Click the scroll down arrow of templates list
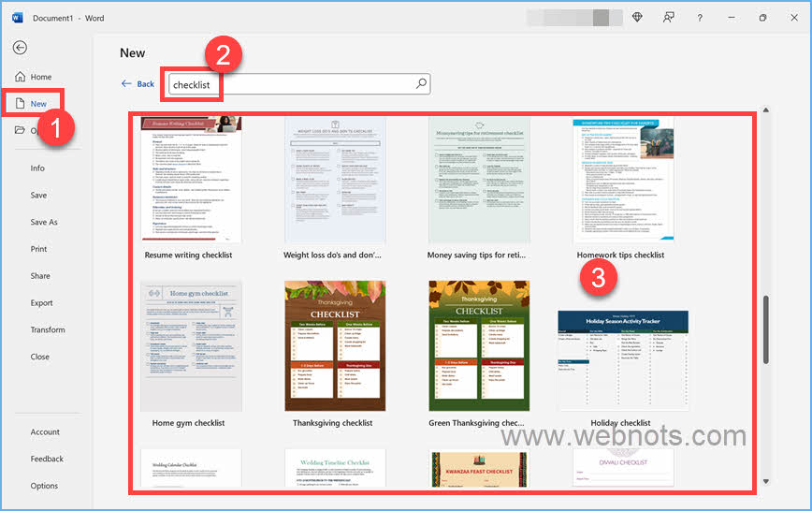812x511 pixels. click(767, 482)
